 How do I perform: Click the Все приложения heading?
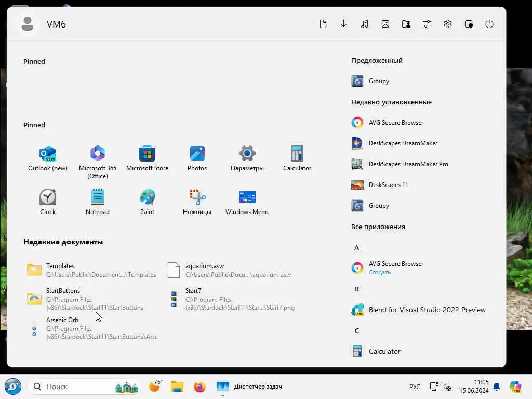378,227
